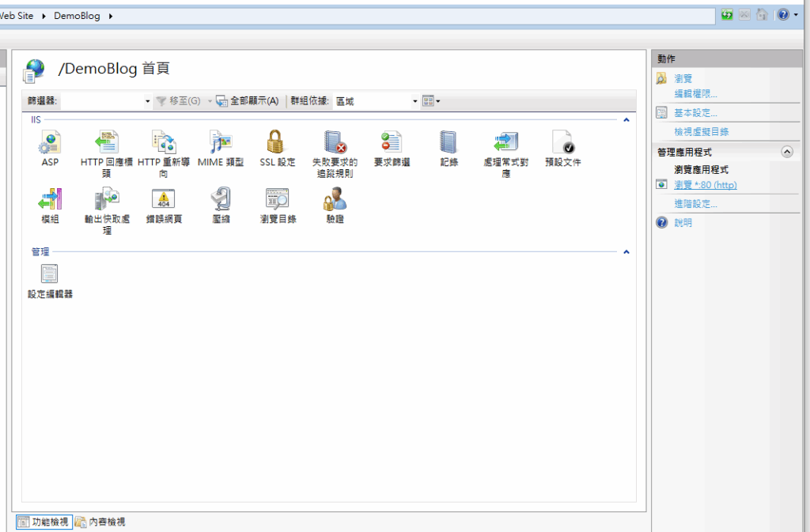
Task: Open the 瀏覽目錄 directory browsing icon
Action: coord(277,199)
